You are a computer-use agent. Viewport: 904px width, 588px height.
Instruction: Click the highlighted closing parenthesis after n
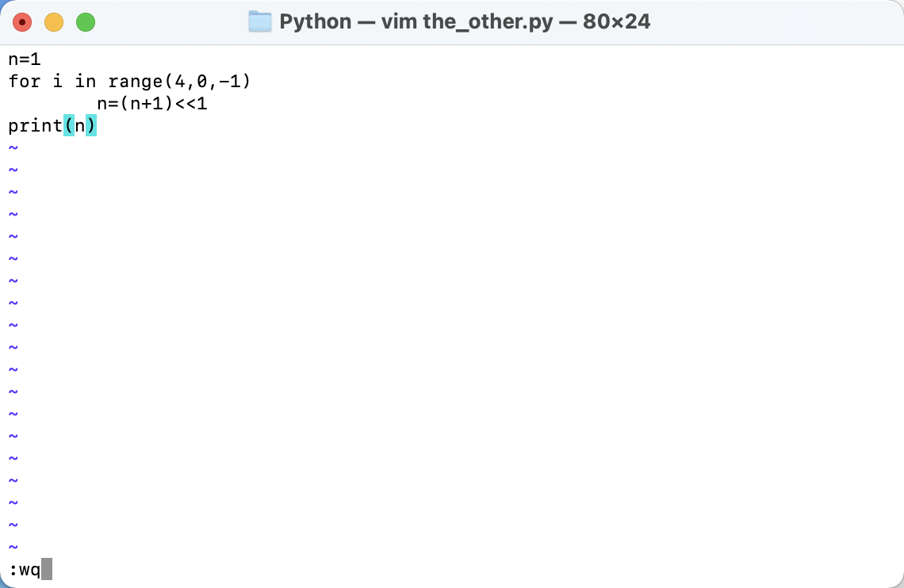click(x=91, y=125)
